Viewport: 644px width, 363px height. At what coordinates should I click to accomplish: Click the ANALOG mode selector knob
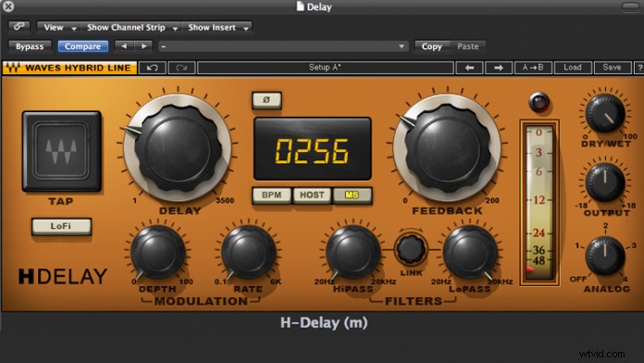pyautogui.click(x=605, y=256)
